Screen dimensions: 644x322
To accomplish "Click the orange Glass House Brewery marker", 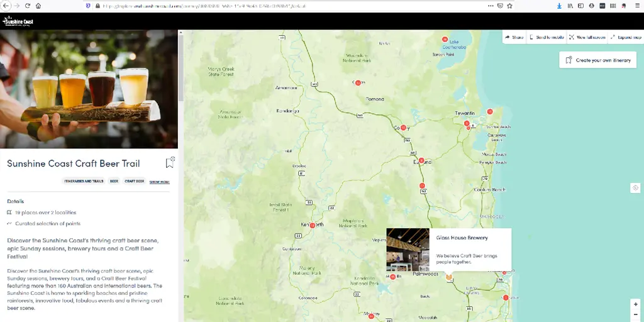I will (x=449, y=277).
